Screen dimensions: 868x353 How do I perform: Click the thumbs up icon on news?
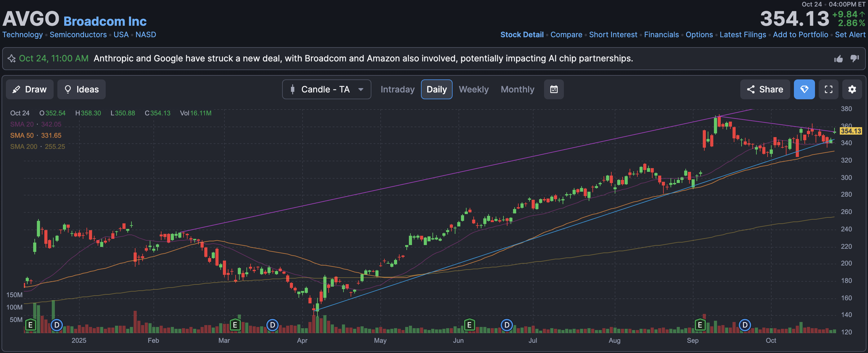tap(838, 59)
